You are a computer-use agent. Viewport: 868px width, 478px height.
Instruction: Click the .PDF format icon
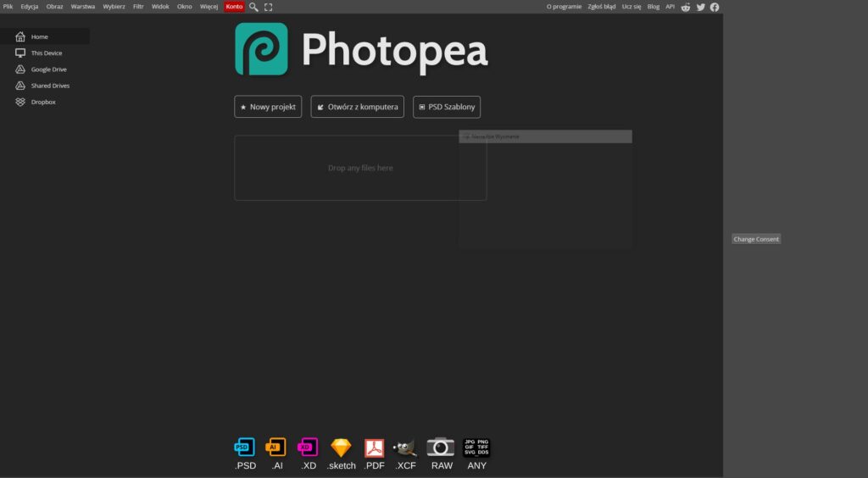(374, 447)
